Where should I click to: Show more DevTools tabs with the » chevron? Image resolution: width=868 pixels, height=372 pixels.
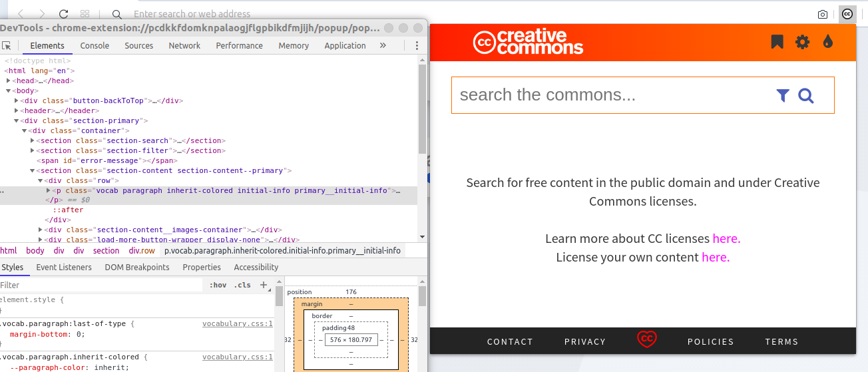[x=383, y=45]
